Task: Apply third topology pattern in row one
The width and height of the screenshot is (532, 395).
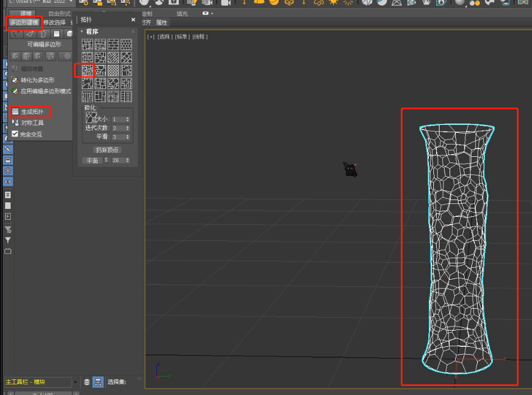Action: point(113,44)
